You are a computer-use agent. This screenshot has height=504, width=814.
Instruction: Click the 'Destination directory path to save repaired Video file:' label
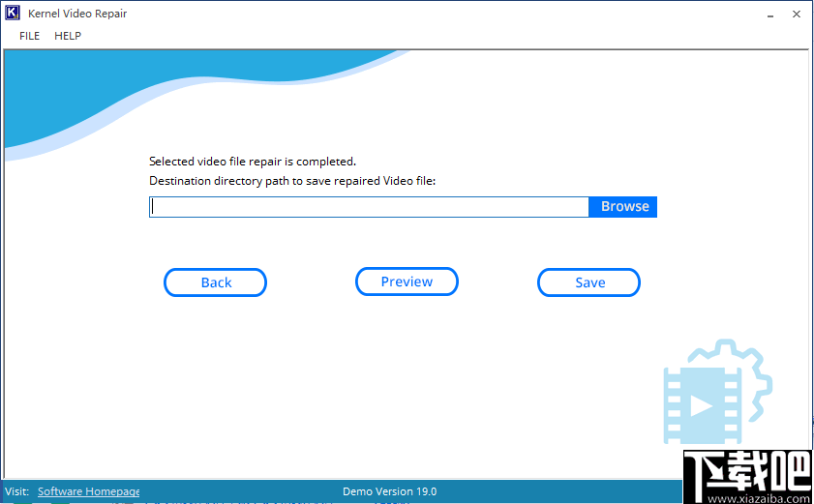(x=291, y=181)
